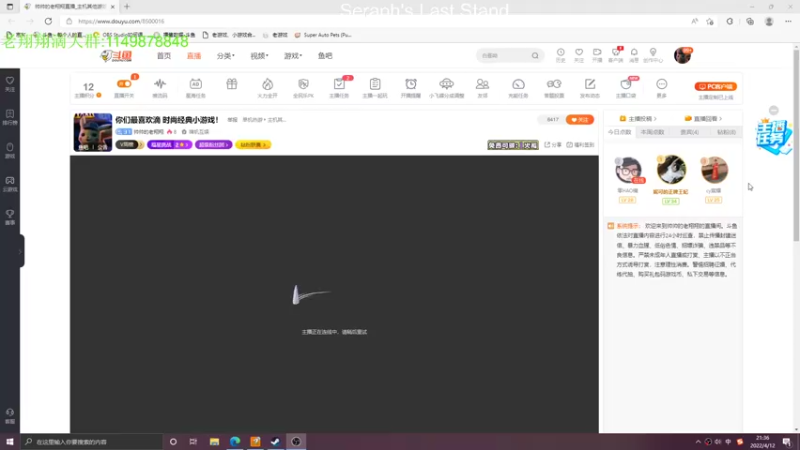800x450 pixels.
Task: Click the dark V badge under the stream title
Action: click(130, 145)
